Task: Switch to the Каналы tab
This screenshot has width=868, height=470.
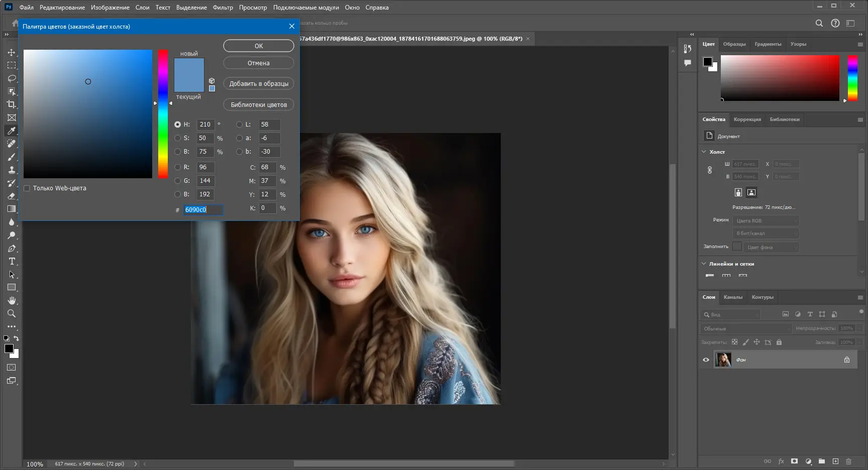Action: (733, 297)
